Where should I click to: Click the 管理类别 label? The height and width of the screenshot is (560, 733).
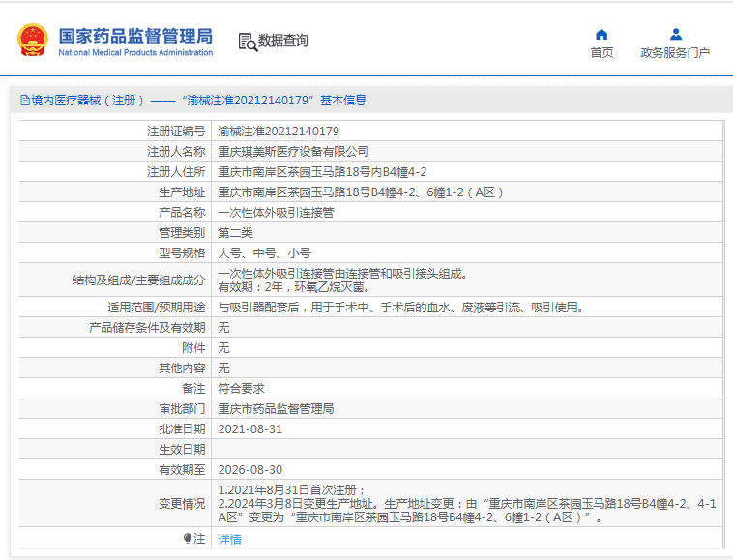[182, 233]
